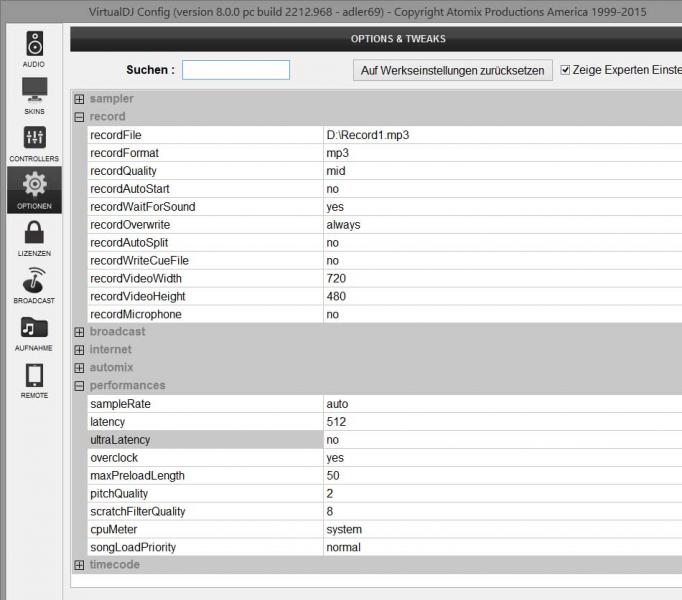Collapse the performances category
682x600 pixels.
coord(79,386)
